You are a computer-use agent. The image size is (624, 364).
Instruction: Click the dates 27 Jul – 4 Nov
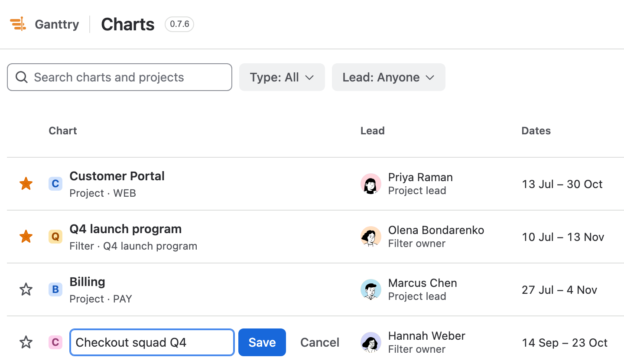click(559, 290)
